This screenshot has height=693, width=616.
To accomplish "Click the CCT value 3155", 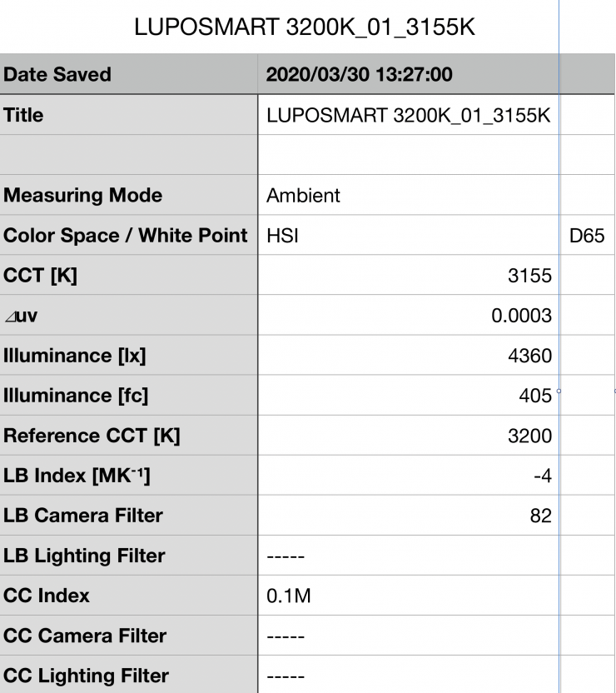I will pos(529,276).
